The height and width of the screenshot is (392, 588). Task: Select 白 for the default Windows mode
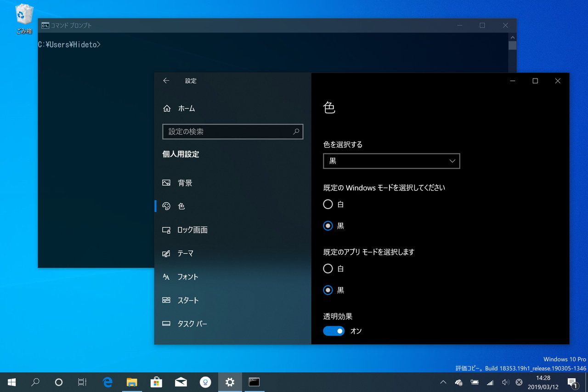pyautogui.click(x=328, y=204)
